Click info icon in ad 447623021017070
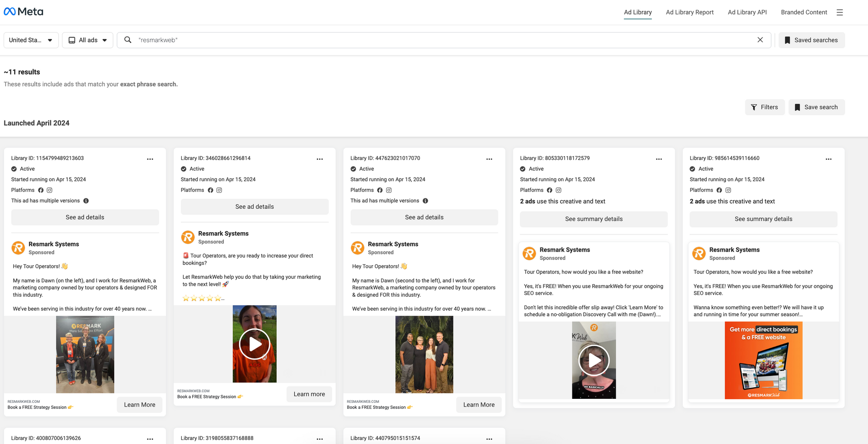Image resolution: width=868 pixels, height=444 pixels. click(425, 201)
